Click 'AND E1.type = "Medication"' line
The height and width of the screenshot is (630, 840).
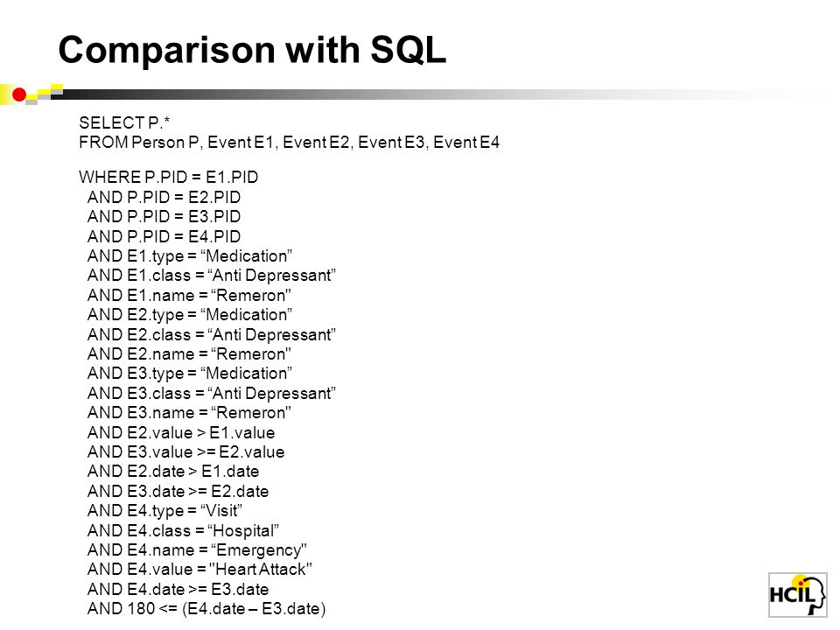pos(190,256)
